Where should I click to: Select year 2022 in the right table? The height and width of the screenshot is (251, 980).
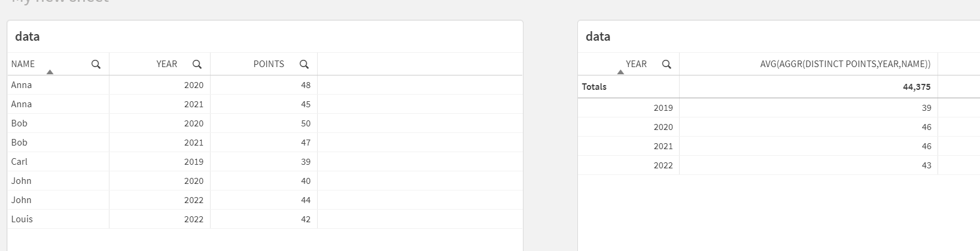[x=663, y=165]
